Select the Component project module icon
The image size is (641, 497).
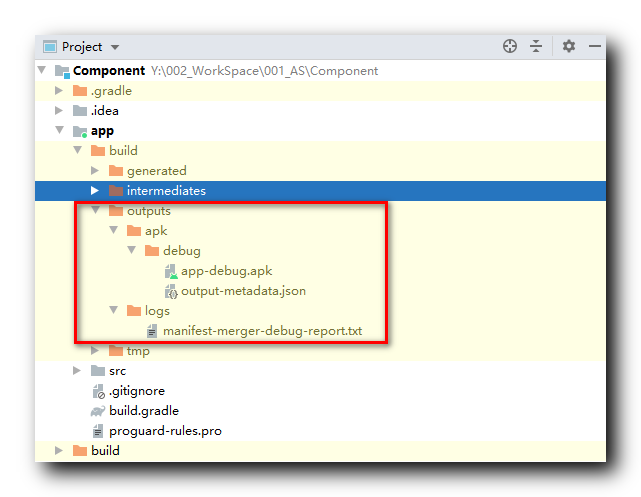pyautogui.click(x=62, y=71)
